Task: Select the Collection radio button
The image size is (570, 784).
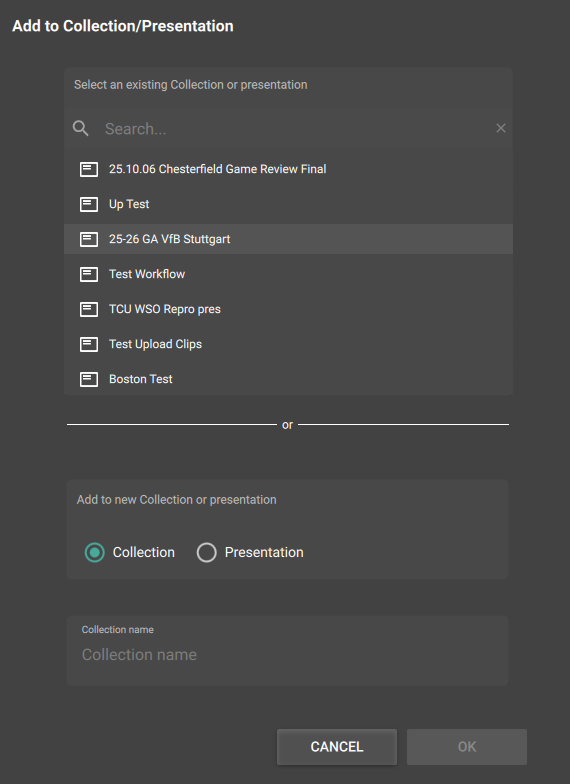Action: pyautogui.click(x=94, y=552)
